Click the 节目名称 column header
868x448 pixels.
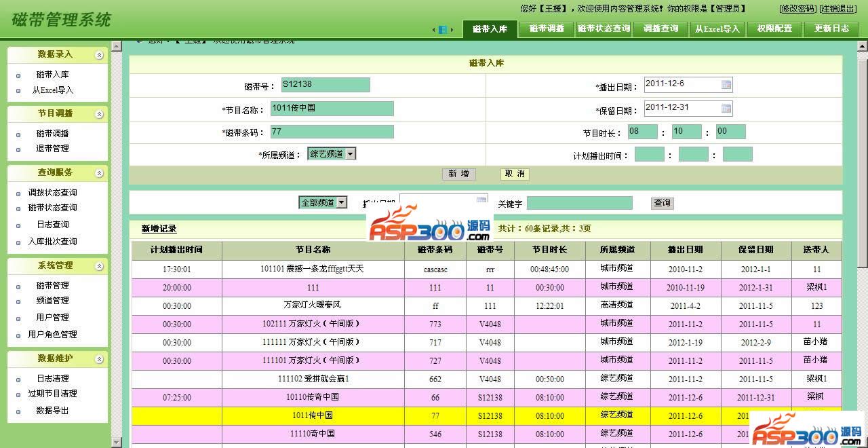tap(313, 250)
